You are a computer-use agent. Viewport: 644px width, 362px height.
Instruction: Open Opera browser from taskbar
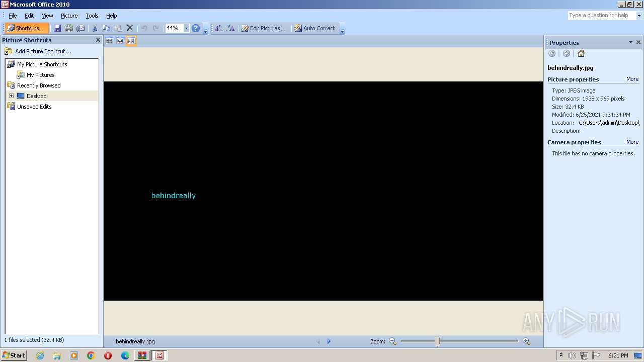pos(108,355)
